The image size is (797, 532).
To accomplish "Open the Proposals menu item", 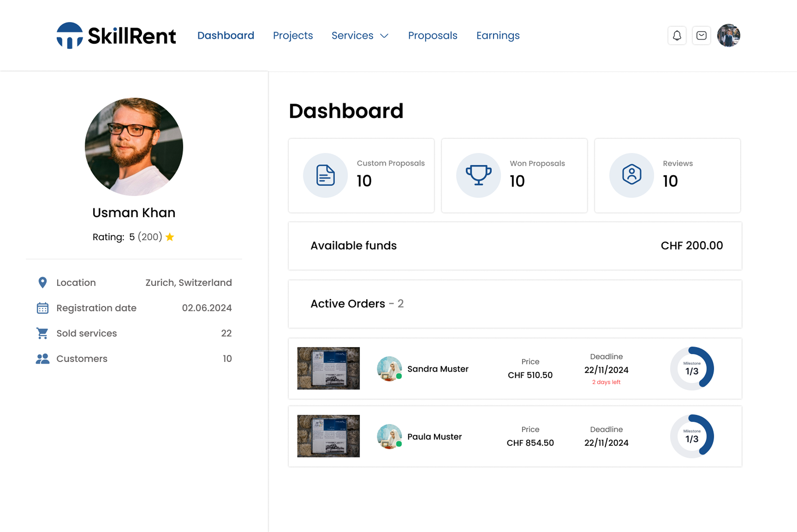I will (432, 36).
